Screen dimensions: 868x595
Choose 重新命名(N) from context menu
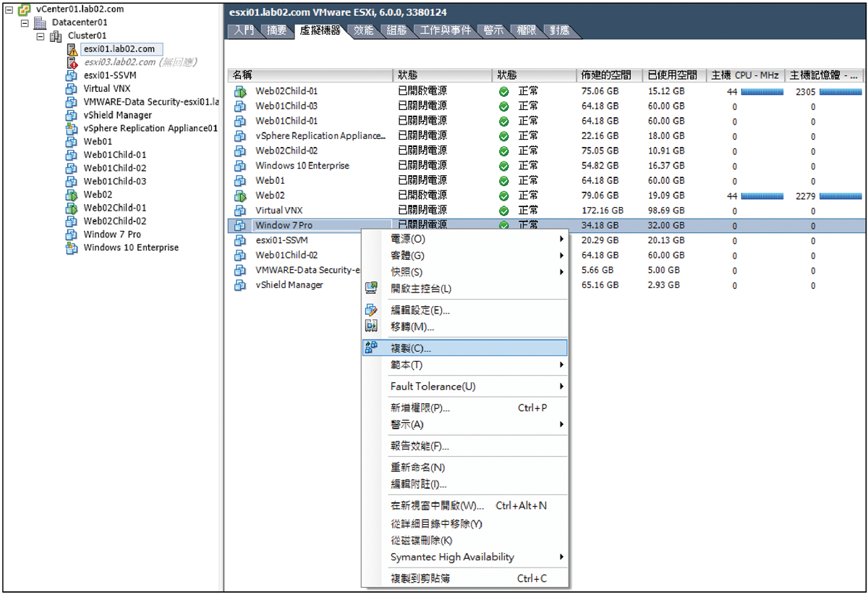click(464, 468)
